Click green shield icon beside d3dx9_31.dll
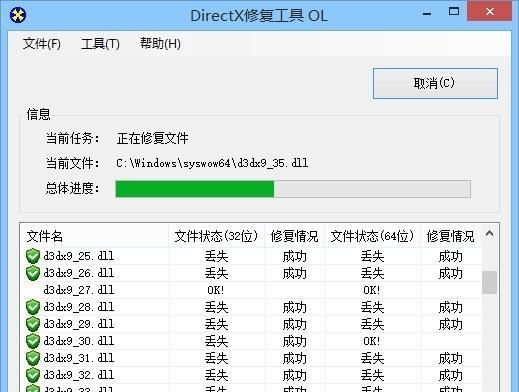The image size is (519, 392). click(33, 358)
